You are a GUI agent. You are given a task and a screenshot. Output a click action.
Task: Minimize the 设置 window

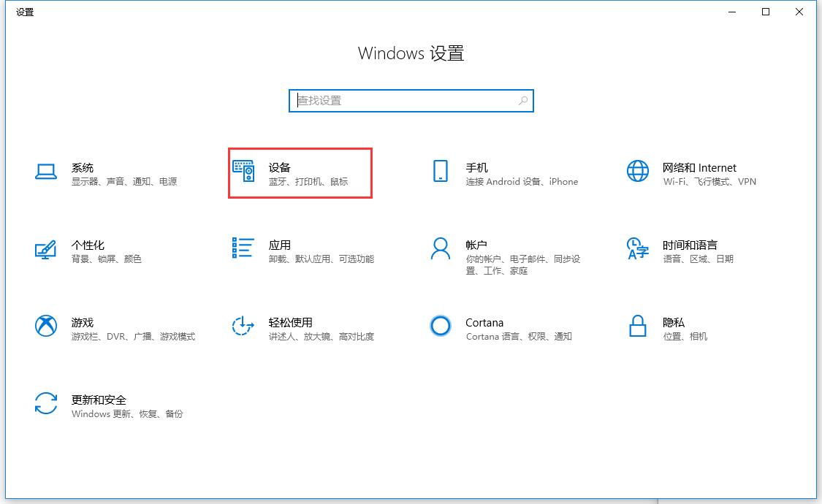[732, 12]
